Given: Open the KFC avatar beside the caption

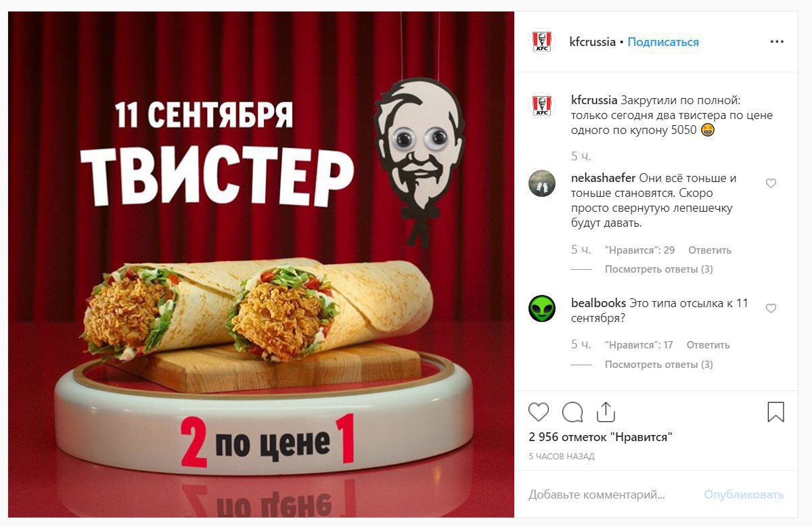Looking at the screenshot, I should point(541,105).
